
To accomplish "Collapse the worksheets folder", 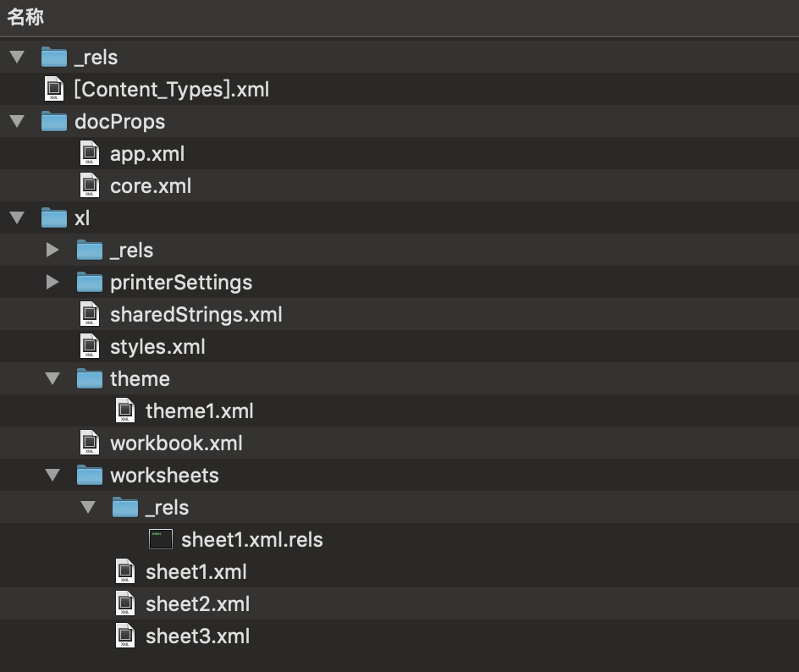I will 52,476.
